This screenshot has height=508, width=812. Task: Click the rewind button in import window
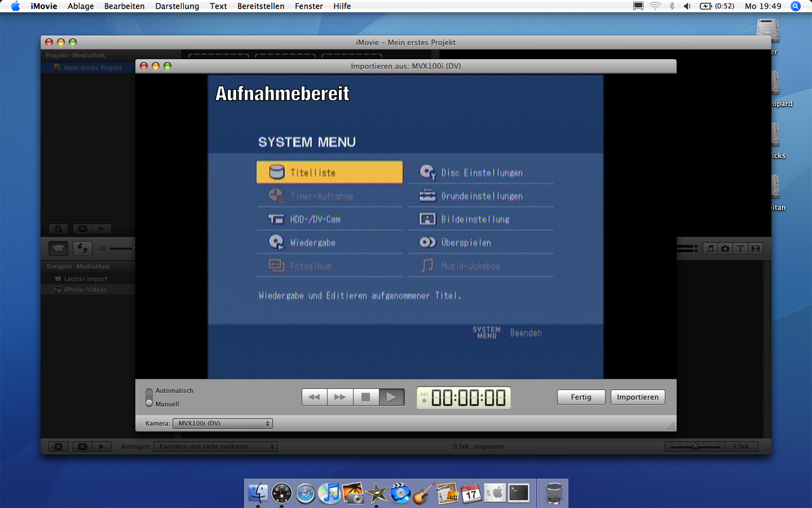(315, 397)
